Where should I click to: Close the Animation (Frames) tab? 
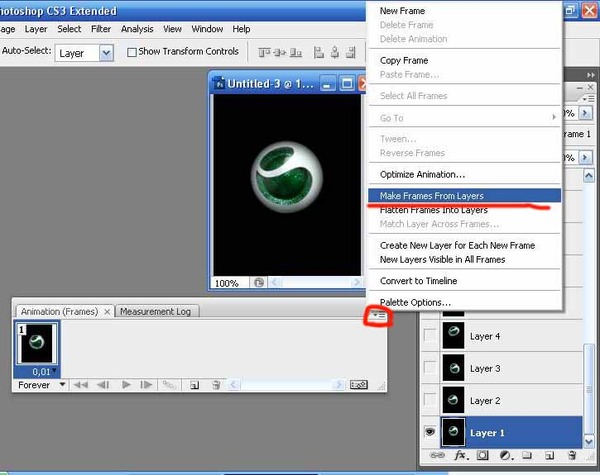click(108, 312)
